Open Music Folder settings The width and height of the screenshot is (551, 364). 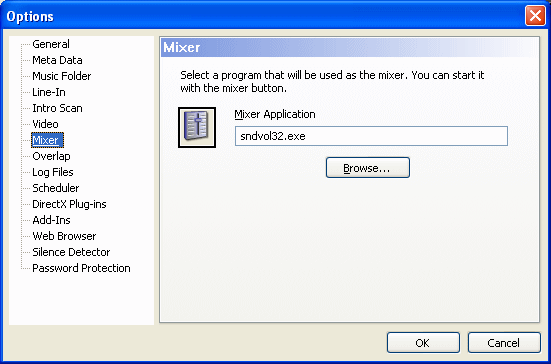[61, 76]
